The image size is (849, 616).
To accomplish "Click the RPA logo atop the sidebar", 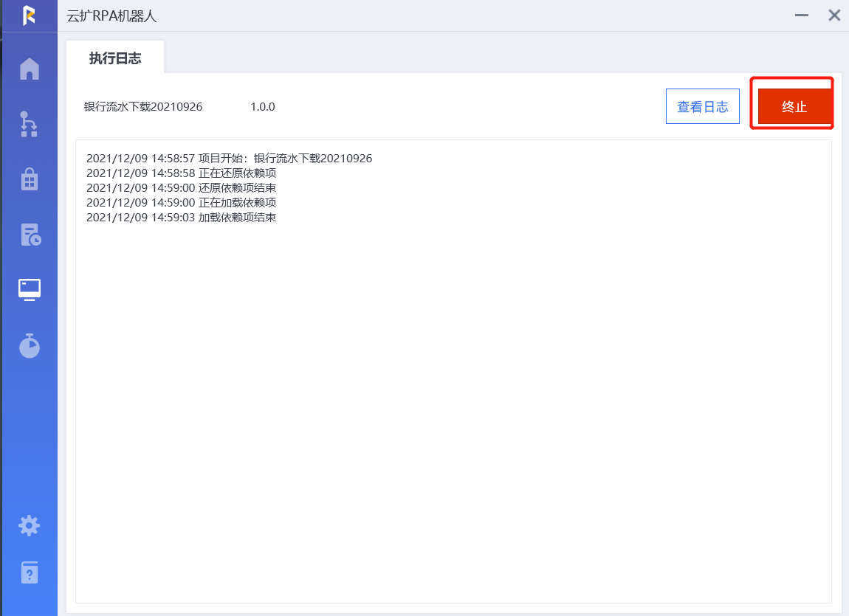I will (29, 15).
